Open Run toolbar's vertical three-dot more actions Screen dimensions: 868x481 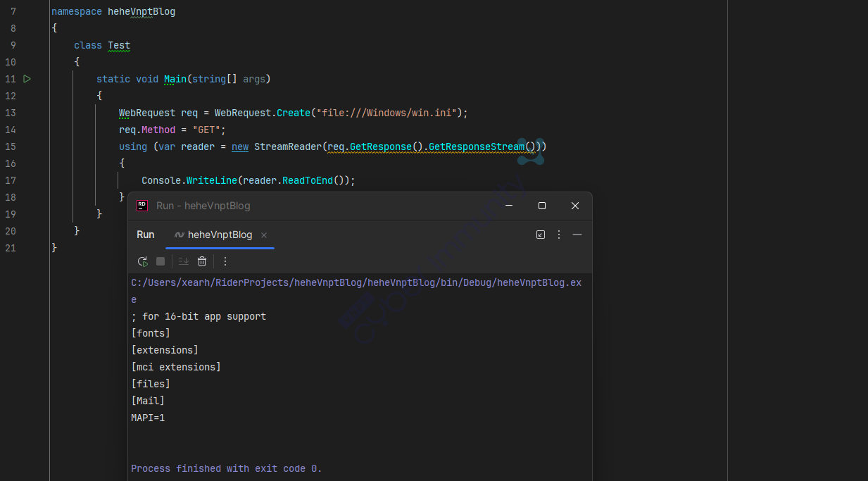point(225,261)
